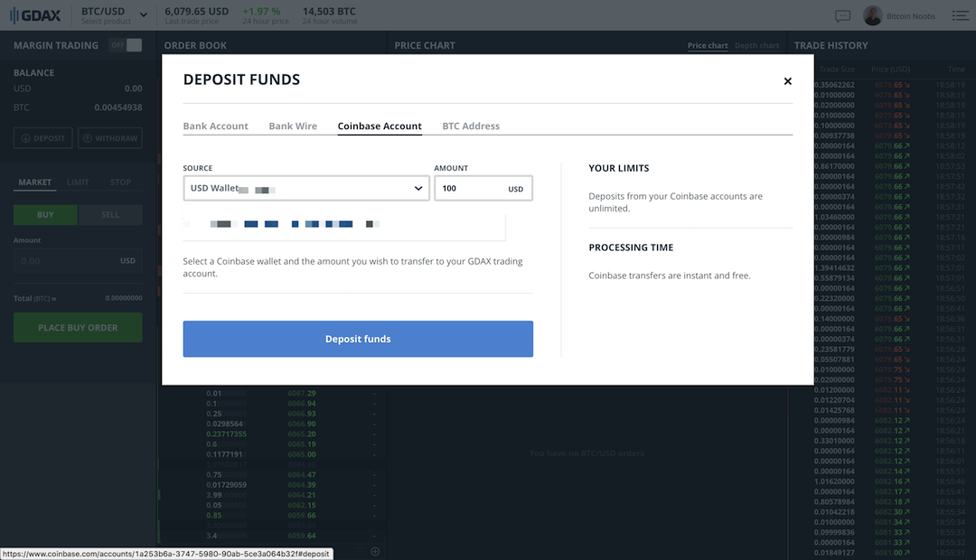Click the +1.97 % 24 hour price
The width and height of the screenshot is (976, 560).
261,12
